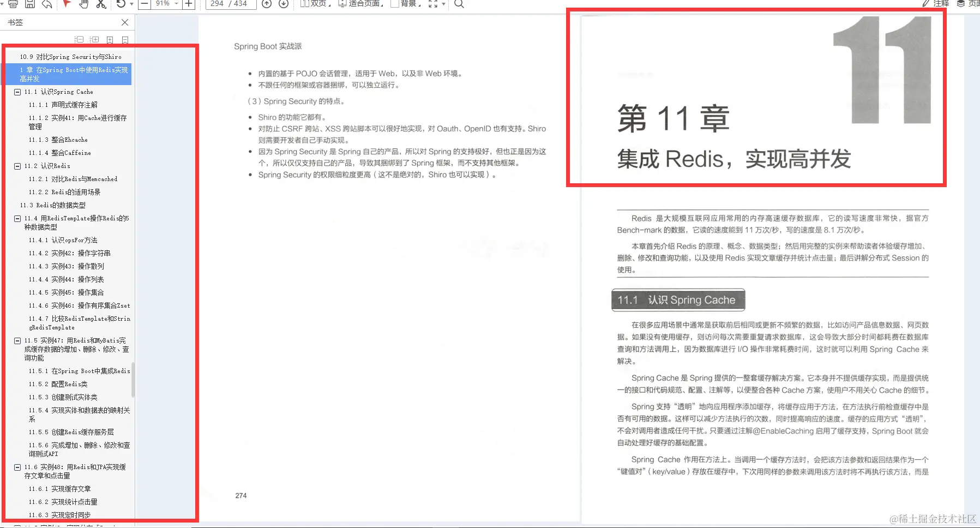Go to previous page up arrow

(x=267, y=4)
